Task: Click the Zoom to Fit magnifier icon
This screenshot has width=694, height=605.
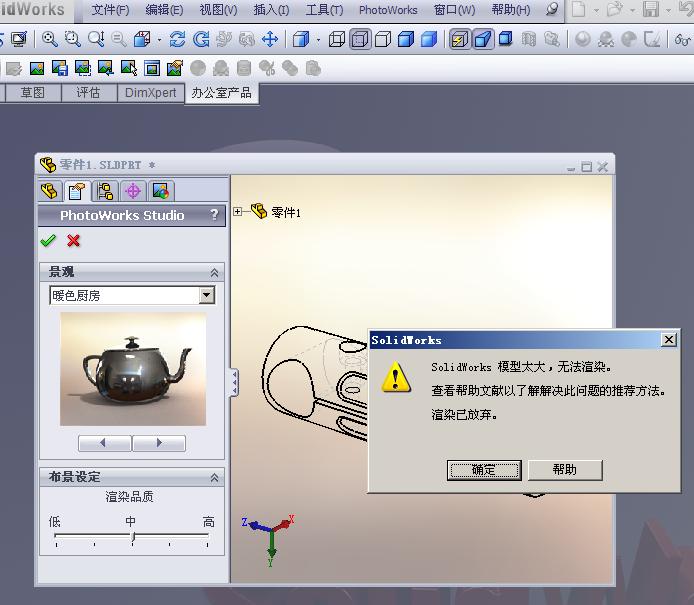Action: (x=50, y=39)
